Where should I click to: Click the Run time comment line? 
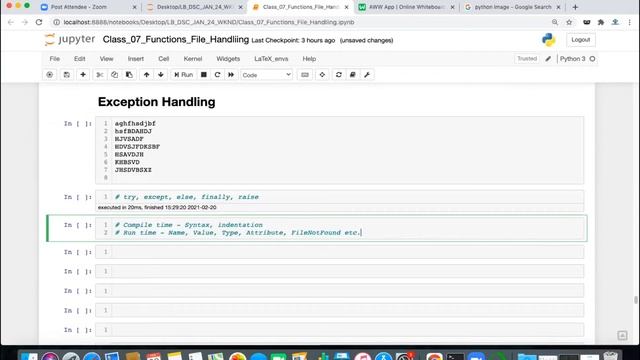click(x=238, y=233)
